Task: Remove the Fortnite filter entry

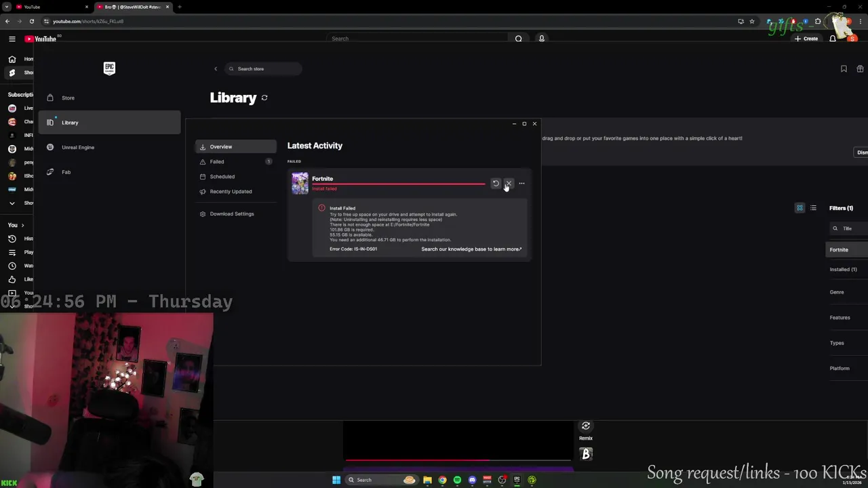Action: (x=847, y=249)
